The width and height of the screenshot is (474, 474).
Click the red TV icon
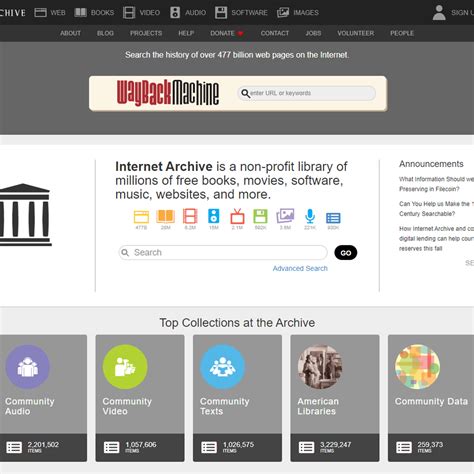[237, 216]
